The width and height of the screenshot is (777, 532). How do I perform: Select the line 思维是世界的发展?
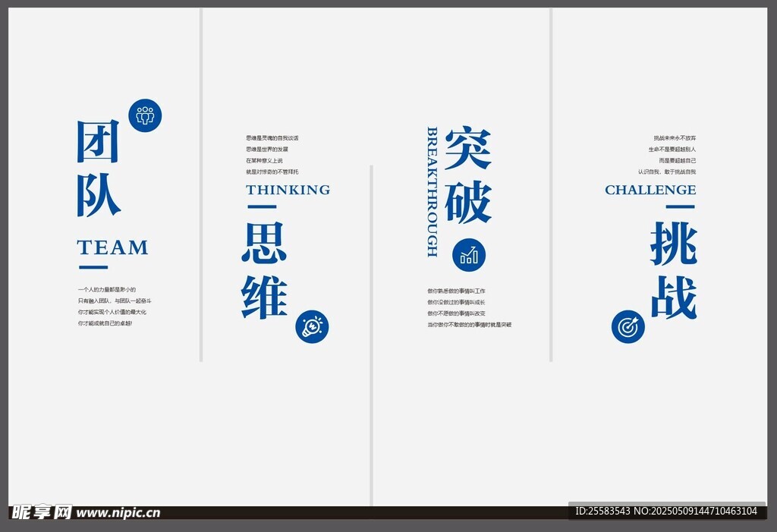(266, 150)
